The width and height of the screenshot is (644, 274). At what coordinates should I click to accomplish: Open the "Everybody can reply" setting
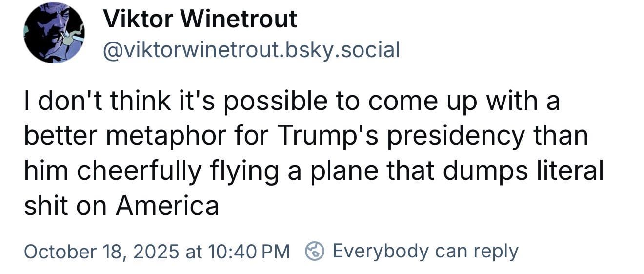click(425, 251)
